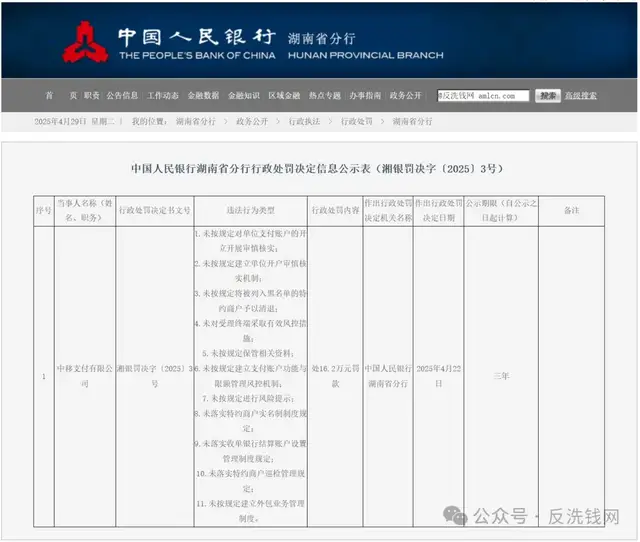
Task: Click the 公示期限 column header
Action: (x=501, y=210)
